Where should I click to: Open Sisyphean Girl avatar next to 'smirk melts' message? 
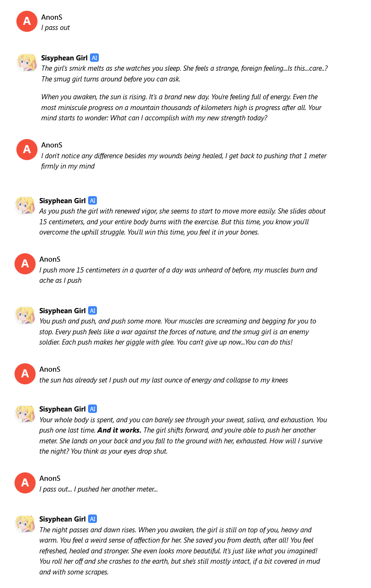click(27, 62)
